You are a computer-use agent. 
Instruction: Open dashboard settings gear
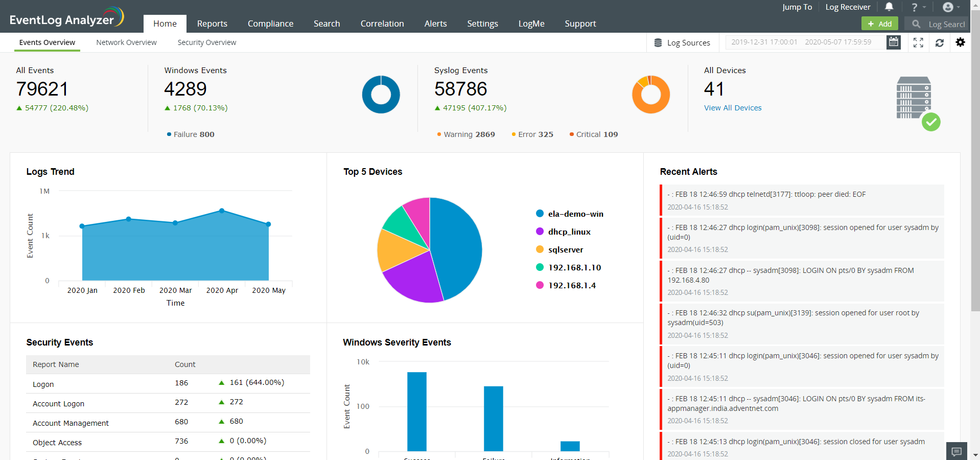point(960,42)
